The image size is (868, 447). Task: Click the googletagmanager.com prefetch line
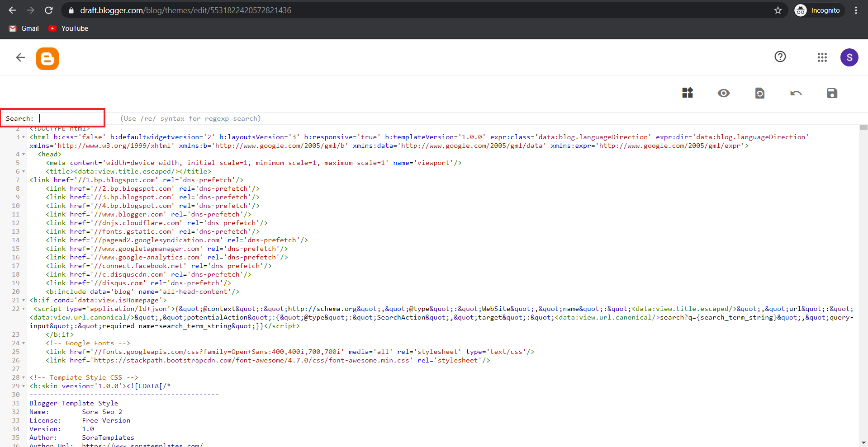167,249
